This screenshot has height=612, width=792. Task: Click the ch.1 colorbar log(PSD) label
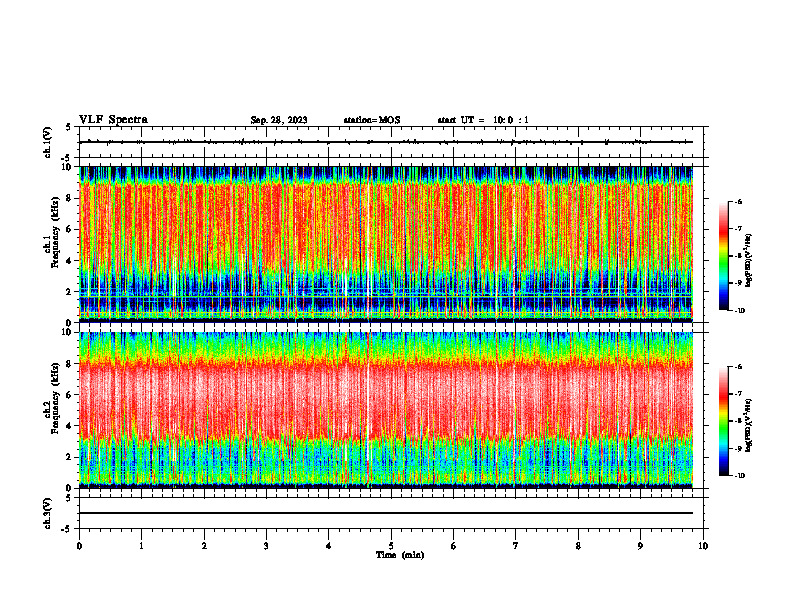749,261
